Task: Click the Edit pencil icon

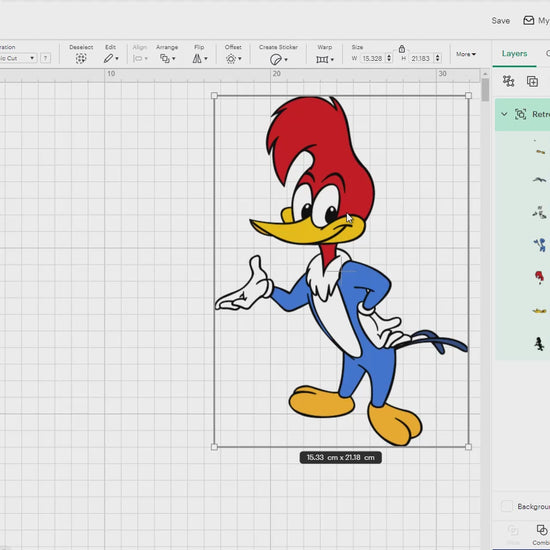Action: [108, 58]
